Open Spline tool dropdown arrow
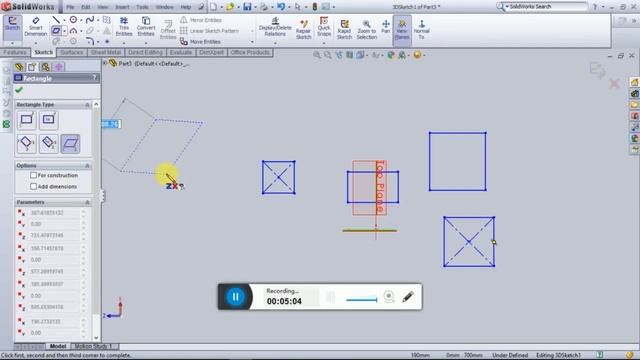 (x=98, y=20)
